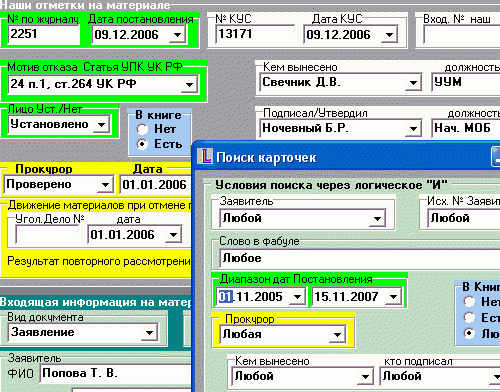
Task: Click 'Движение материалов при отмене' label
Action: click(x=98, y=205)
